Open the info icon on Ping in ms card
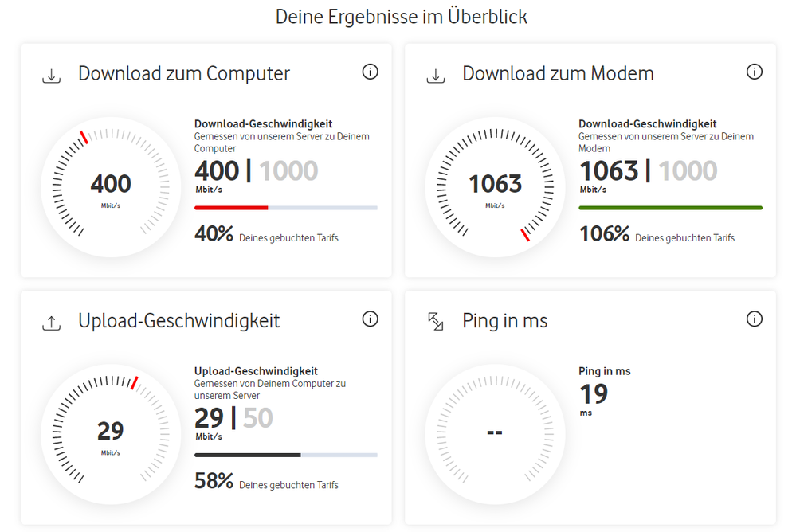Screen dimensions: 796x532 click(x=755, y=319)
